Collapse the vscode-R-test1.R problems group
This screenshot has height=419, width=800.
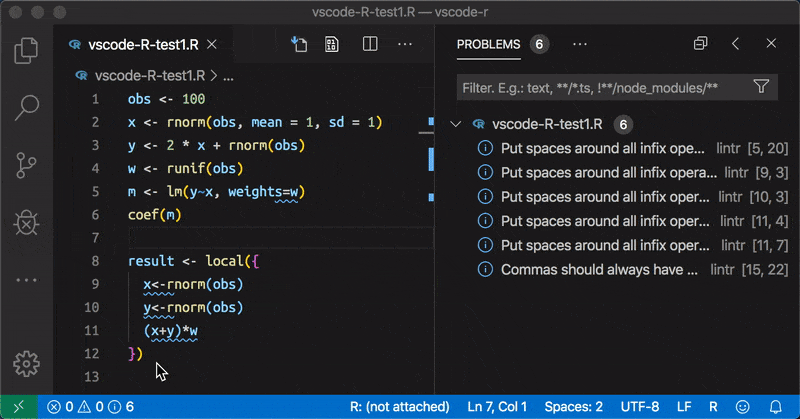(456, 125)
